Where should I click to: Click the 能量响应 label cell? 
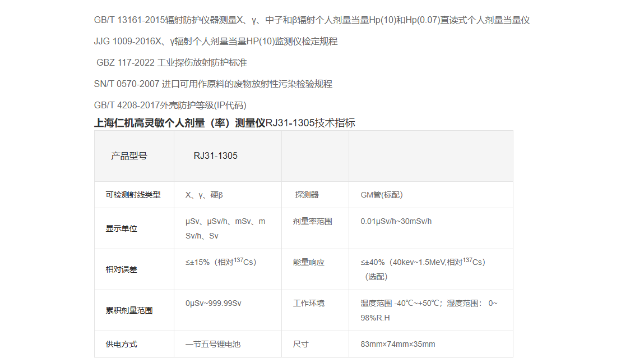(x=316, y=269)
